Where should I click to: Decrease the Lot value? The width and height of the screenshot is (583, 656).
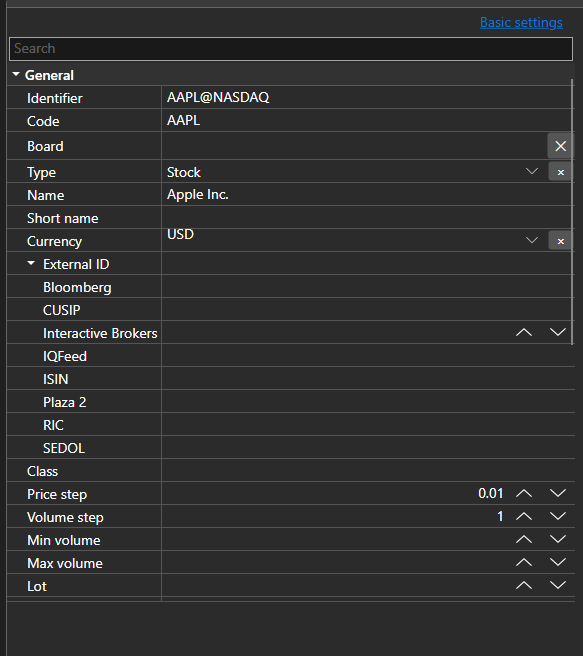[x=557, y=586]
